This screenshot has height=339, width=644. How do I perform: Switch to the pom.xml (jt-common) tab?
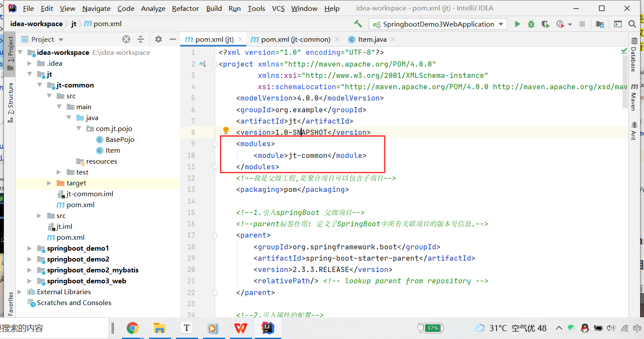click(x=296, y=39)
